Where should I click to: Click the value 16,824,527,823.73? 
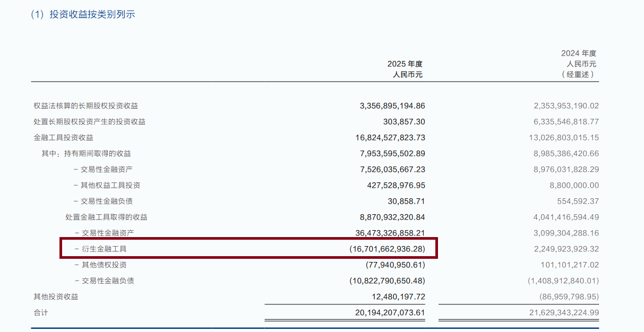click(x=390, y=138)
